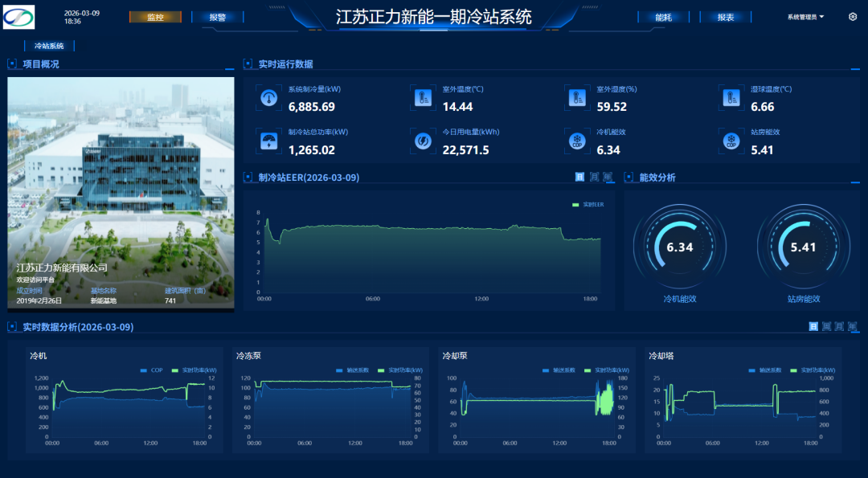Click the 制冷站总功率 power meter icon
The image size is (868, 478).
268,141
